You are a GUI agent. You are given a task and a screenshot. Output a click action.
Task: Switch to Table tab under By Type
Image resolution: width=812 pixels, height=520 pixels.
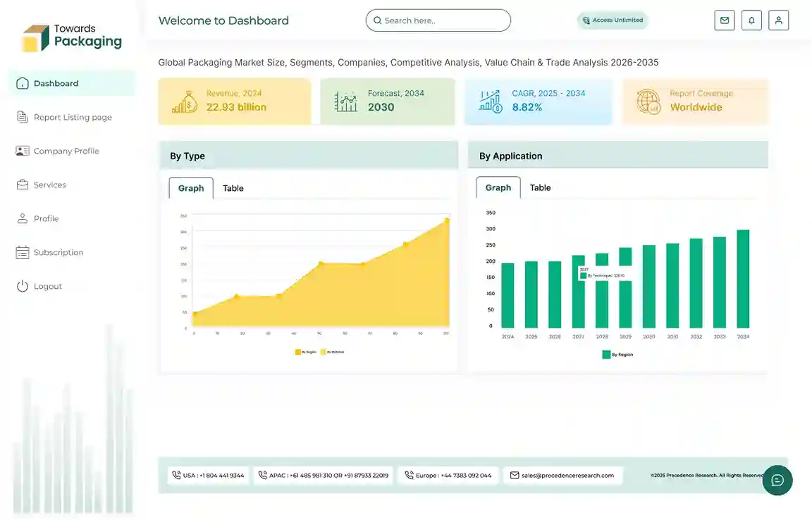click(x=233, y=188)
